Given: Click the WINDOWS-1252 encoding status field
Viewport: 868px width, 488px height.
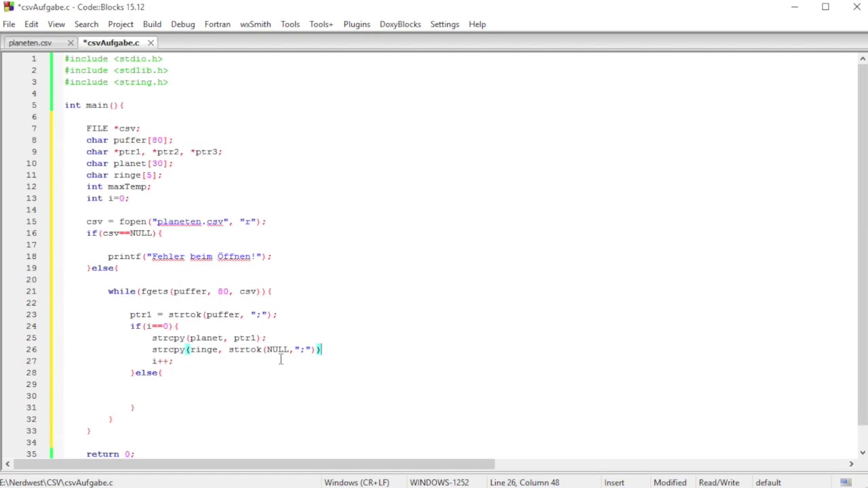Looking at the screenshot, I should point(439,483).
